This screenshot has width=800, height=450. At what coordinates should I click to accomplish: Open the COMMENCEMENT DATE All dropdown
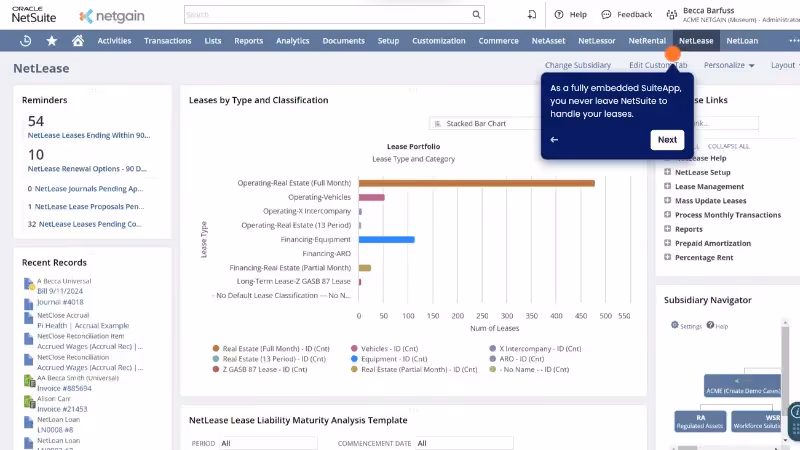464,443
